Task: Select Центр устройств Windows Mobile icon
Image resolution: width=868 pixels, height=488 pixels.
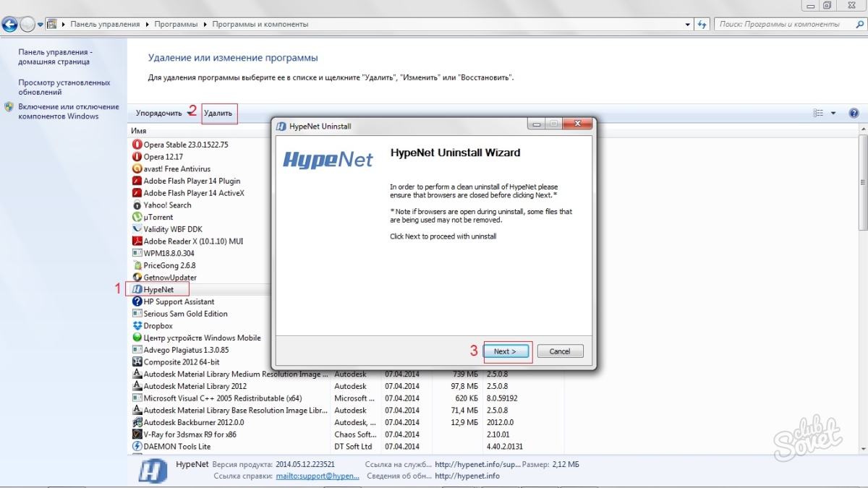Action: click(x=137, y=338)
